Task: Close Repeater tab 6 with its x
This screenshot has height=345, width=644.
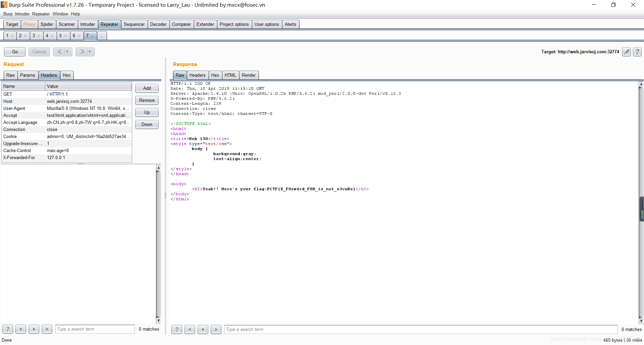Action: pos(79,36)
